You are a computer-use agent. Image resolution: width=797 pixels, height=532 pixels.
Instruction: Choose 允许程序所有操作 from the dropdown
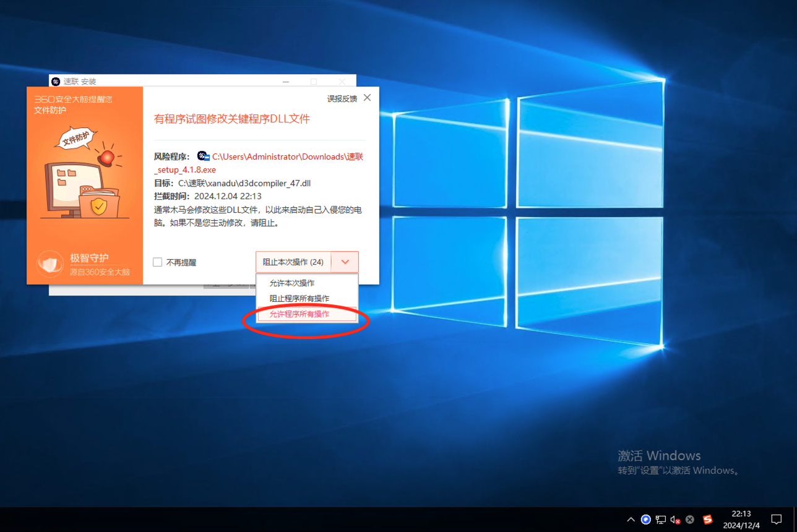click(x=307, y=314)
